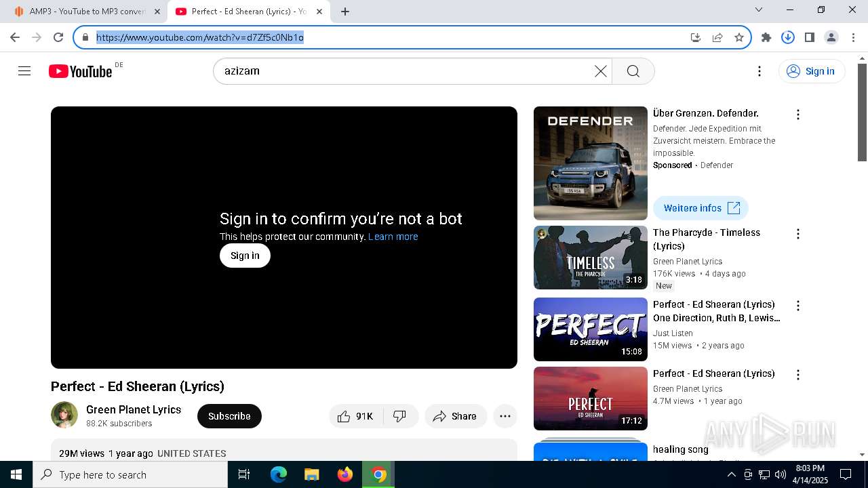The image size is (868, 488).
Task: Click Sign in inside video player
Action: click(245, 256)
